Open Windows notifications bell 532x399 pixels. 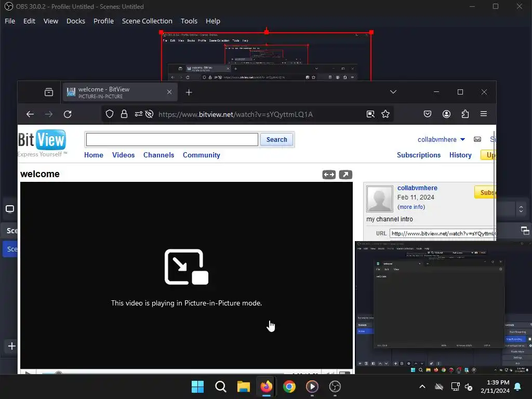point(518,387)
